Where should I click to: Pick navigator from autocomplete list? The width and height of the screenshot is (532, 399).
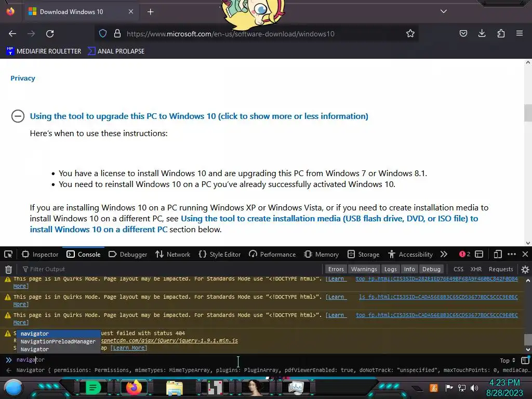58,334
